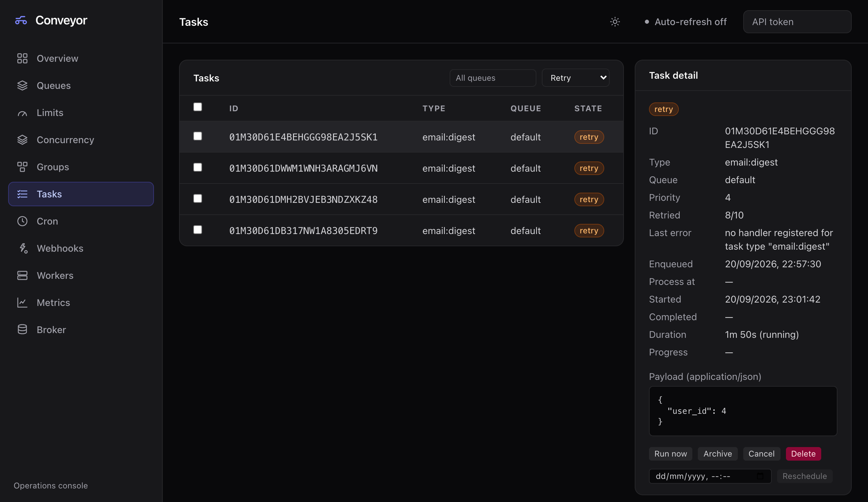Click retry badge in row ending Z48

coord(589,199)
